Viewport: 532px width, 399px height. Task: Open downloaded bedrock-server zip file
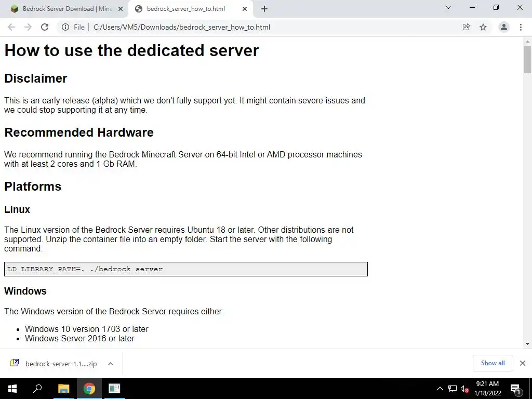tap(61, 364)
